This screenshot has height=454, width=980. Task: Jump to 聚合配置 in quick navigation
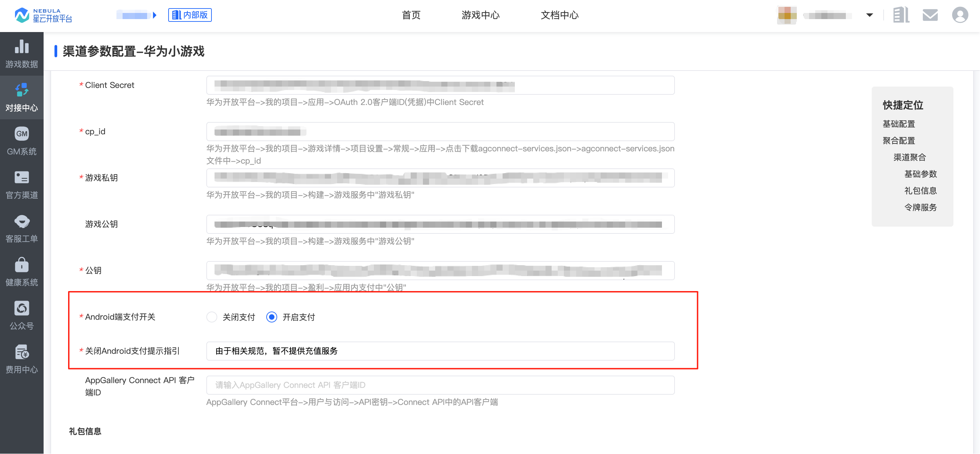point(899,141)
